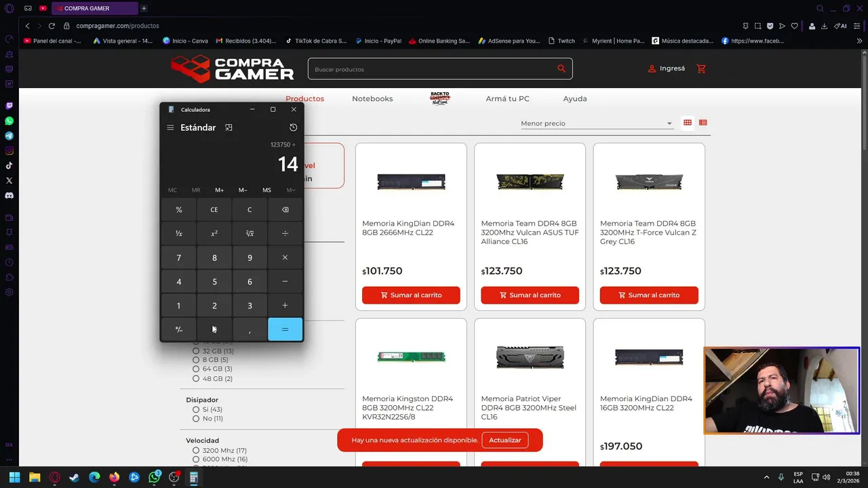Image resolution: width=868 pixels, height=488 pixels.
Task: Add Memoria KingDian 8GB 2666MHz to cart
Action: [x=411, y=295]
